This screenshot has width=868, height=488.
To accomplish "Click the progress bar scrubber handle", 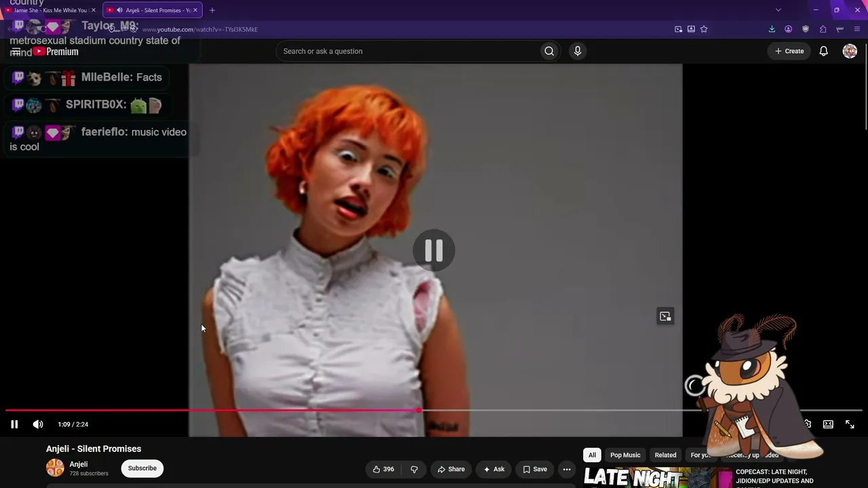I will pyautogui.click(x=419, y=411).
